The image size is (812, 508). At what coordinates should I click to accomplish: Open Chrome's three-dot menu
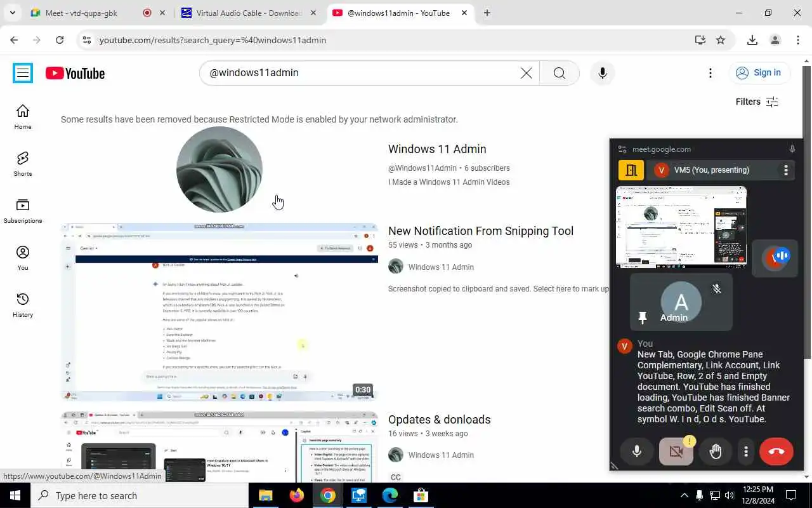pyautogui.click(x=798, y=40)
